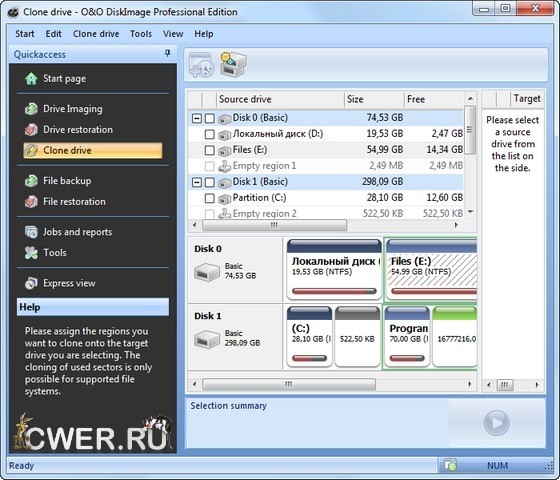The width and height of the screenshot is (560, 480).
Task: Click the drive icon next to Disk 1 (Basic)
Action: 225,183
